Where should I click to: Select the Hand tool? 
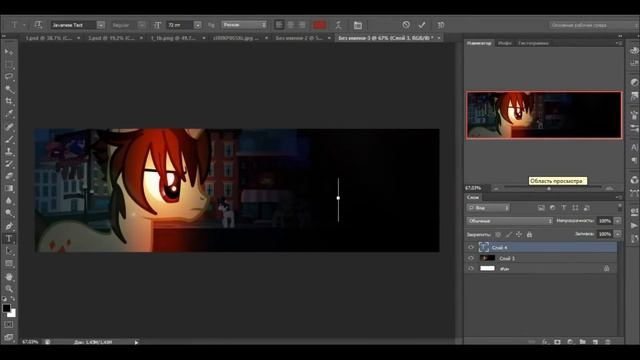pos(9,277)
